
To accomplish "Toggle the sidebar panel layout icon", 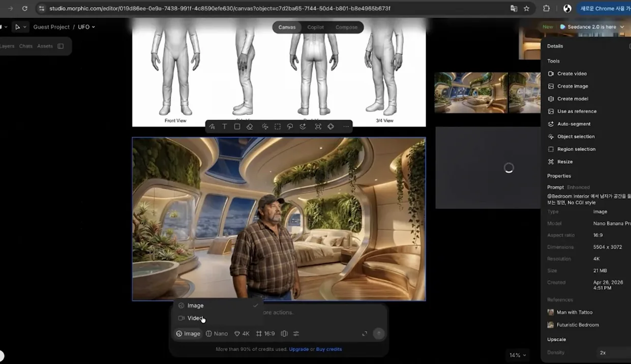I will 61,46.
